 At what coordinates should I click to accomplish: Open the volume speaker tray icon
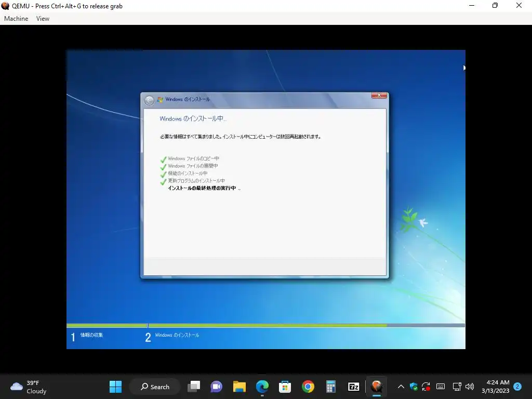(470, 387)
